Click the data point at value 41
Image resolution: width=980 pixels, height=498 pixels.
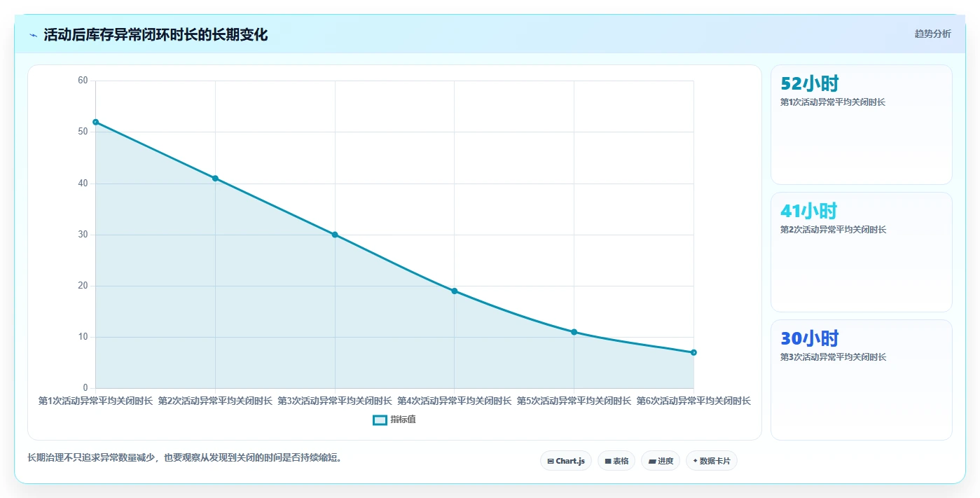coord(215,178)
